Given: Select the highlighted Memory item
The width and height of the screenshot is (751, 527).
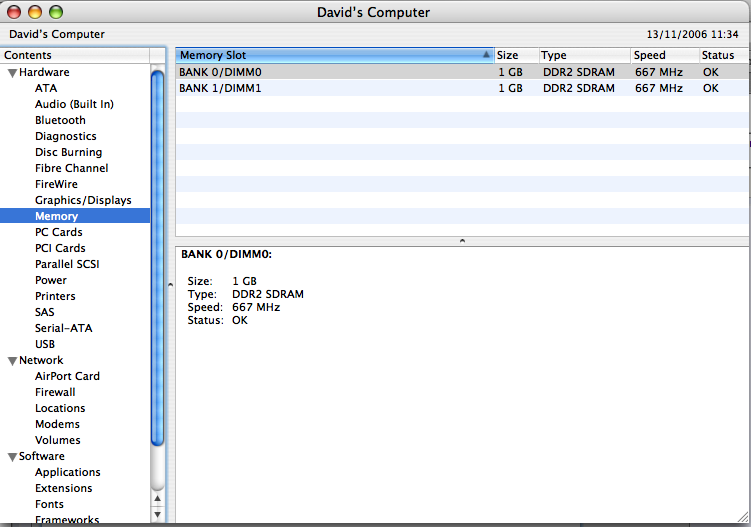Looking at the screenshot, I should pyautogui.click(x=75, y=216).
